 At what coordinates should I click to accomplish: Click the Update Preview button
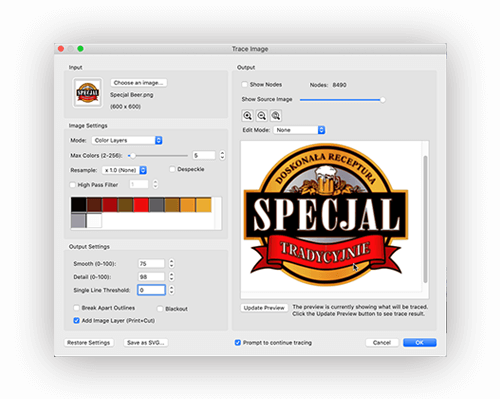[264, 308]
